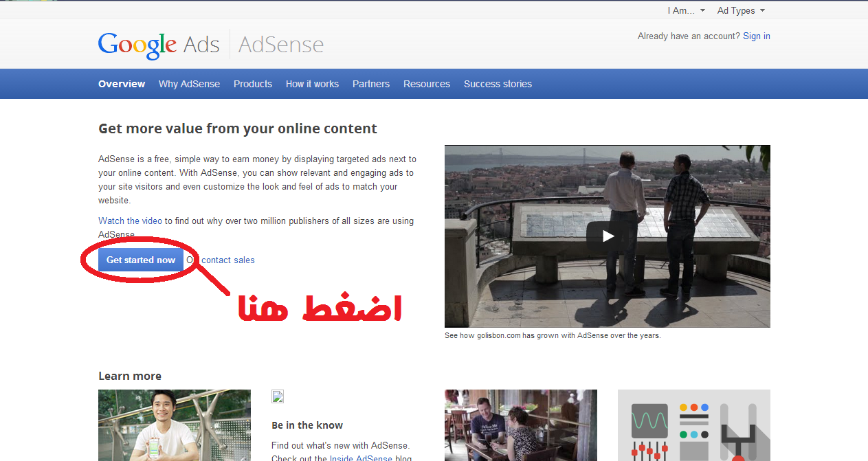Click the Get started now button
Image resolution: width=868 pixels, height=461 pixels.
tap(141, 260)
